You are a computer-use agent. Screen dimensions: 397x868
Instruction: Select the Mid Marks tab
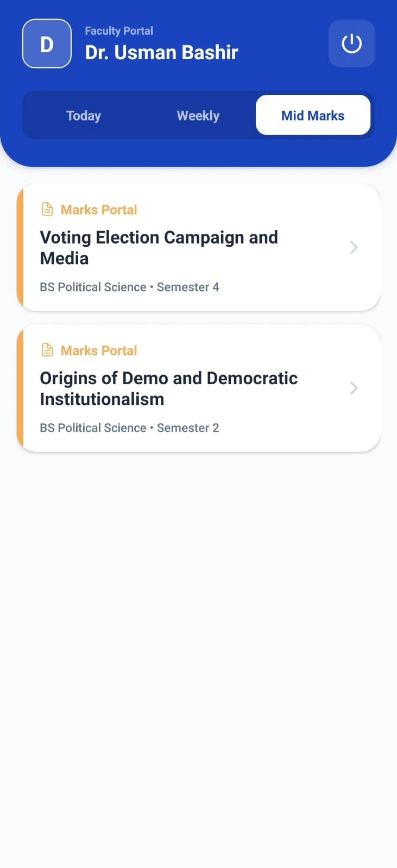(x=313, y=115)
